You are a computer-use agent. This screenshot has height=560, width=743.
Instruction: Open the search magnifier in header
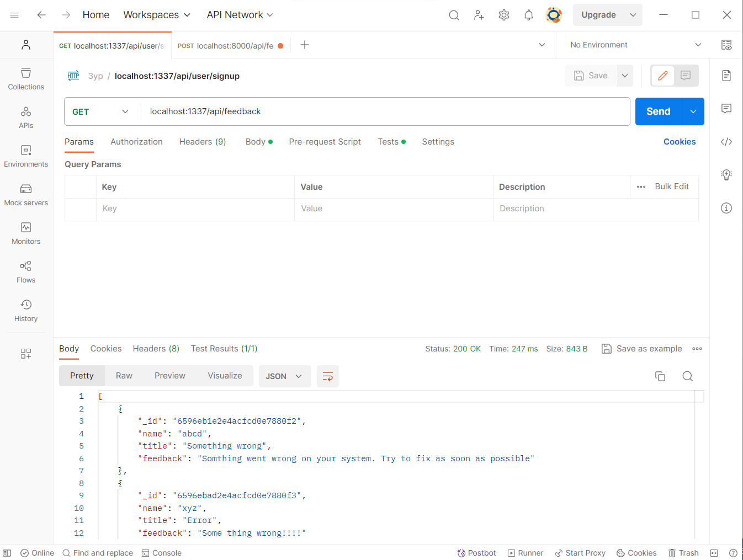pos(454,15)
